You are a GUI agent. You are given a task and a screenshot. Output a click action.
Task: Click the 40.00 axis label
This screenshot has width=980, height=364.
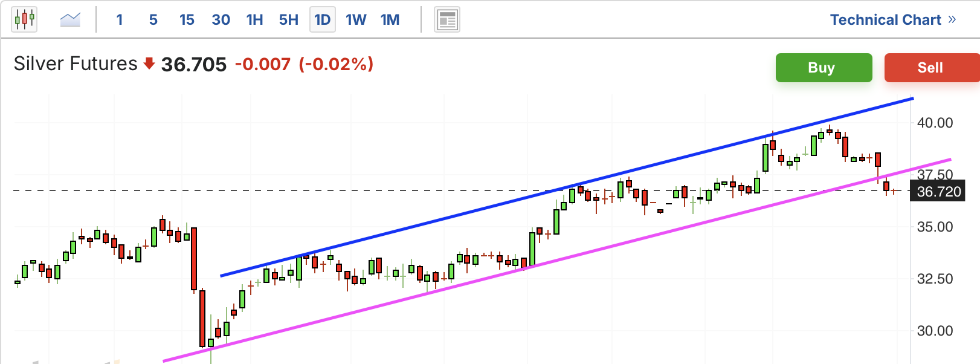point(935,123)
